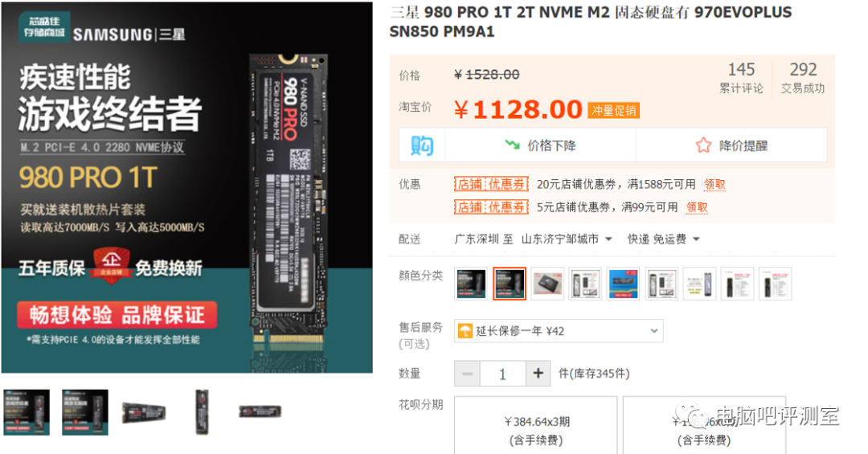Click the plus quantity button
This screenshot has width=868, height=454.
tap(538, 374)
